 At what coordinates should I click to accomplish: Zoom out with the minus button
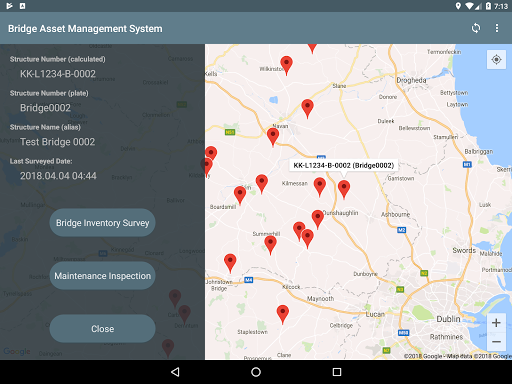496,342
